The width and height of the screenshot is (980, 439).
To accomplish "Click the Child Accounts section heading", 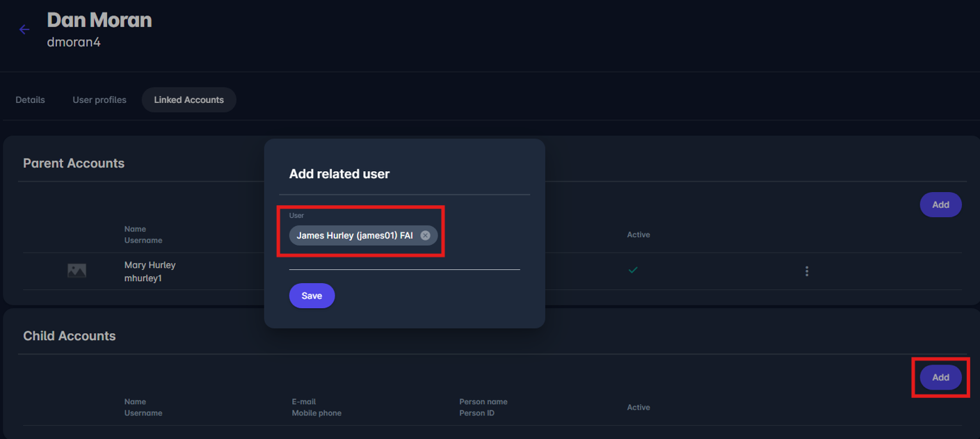I will (x=70, y=336).
